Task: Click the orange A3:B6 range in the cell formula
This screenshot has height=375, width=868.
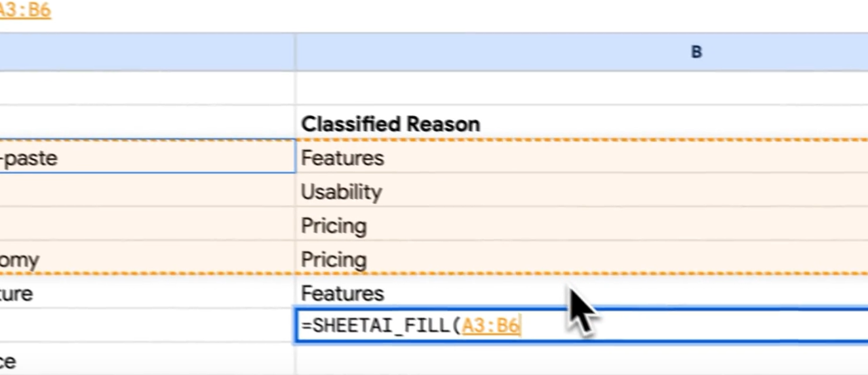Action: click(491, 326)
